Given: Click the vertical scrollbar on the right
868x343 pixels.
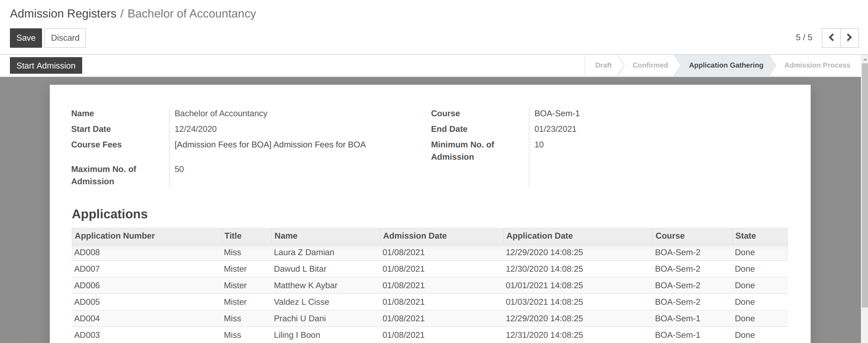Looking at the screenshot, I should tap(864, 189).
